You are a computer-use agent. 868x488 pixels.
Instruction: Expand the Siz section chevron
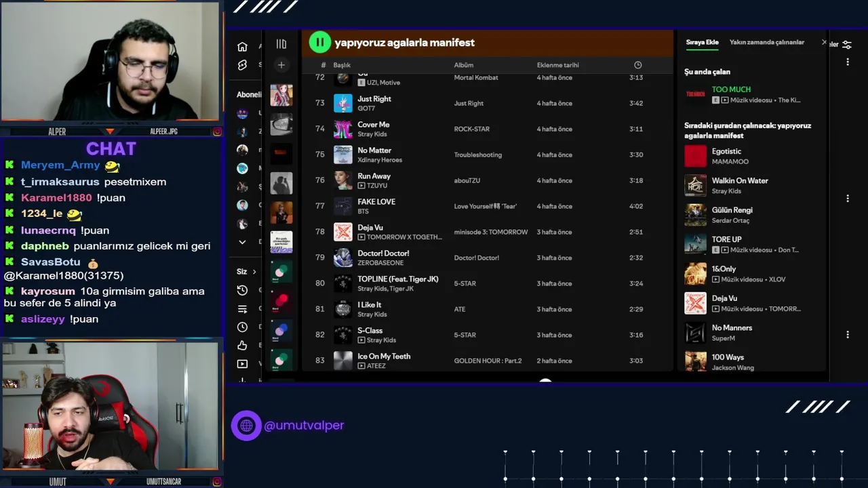(254, 272)
